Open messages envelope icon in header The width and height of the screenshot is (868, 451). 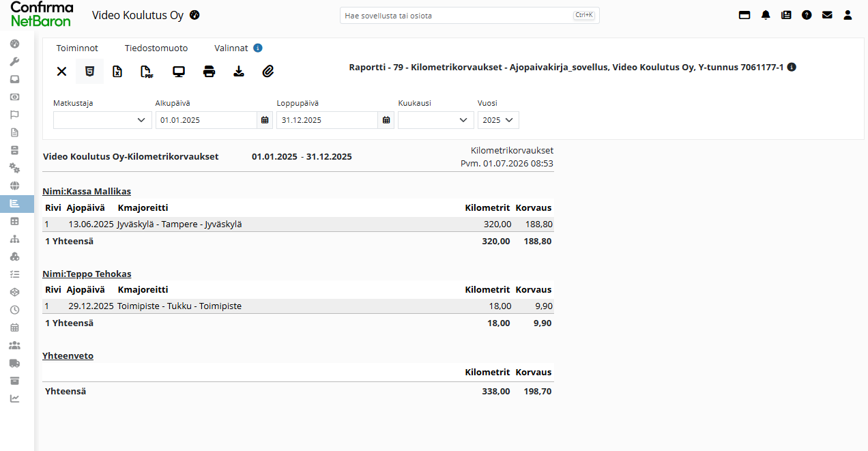pyautogui.click(x=827, y=15)
